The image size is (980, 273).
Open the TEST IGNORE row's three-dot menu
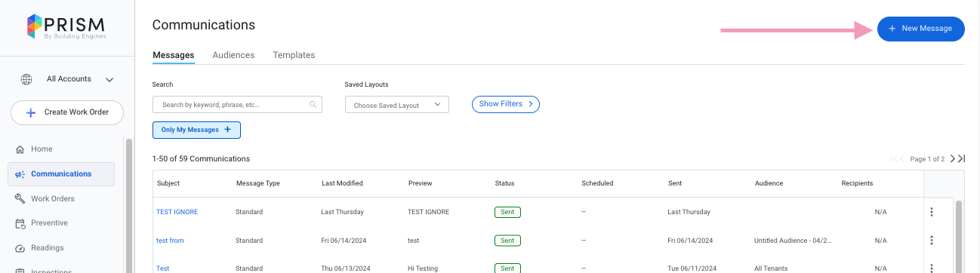click(932, 212)
